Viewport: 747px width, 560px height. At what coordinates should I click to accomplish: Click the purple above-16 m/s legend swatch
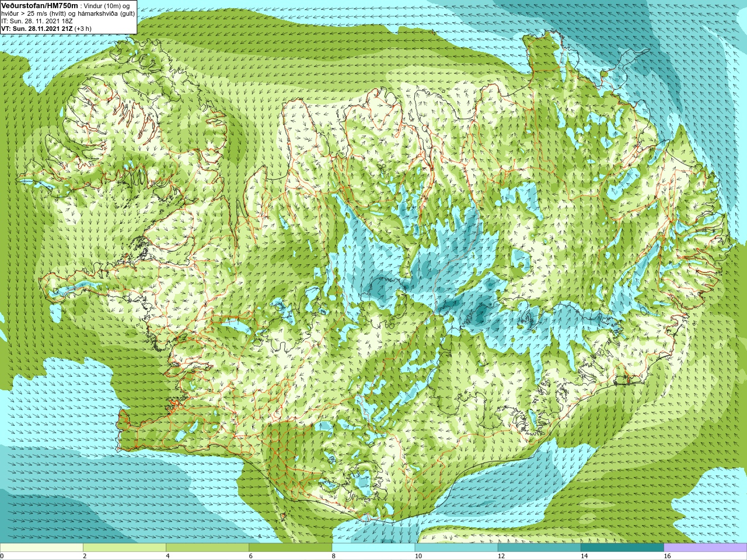tap(706, 547)
